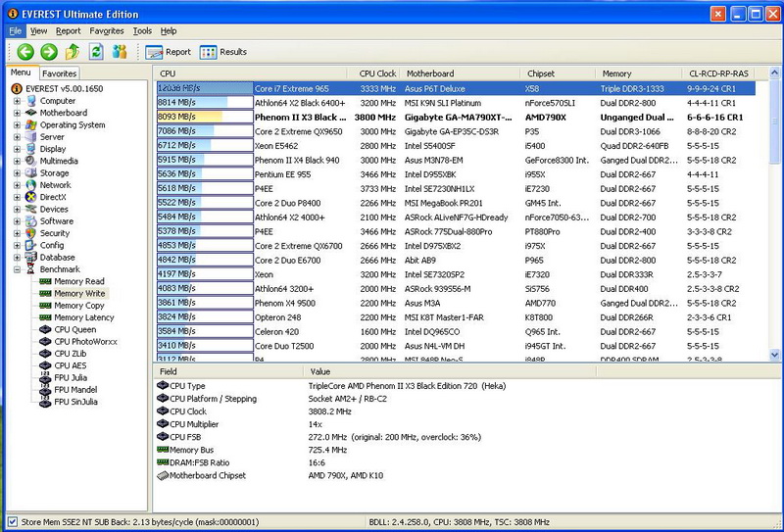Viewport: 784px width, 532px height.
Task: Open the users icon in toolbar
Action: pos(120,52)
